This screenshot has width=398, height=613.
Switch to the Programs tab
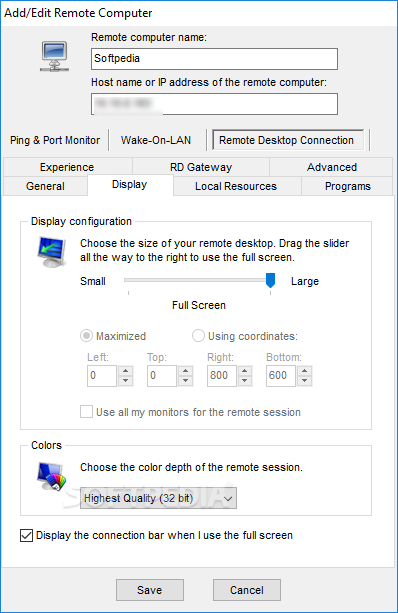tap(348, 186)
